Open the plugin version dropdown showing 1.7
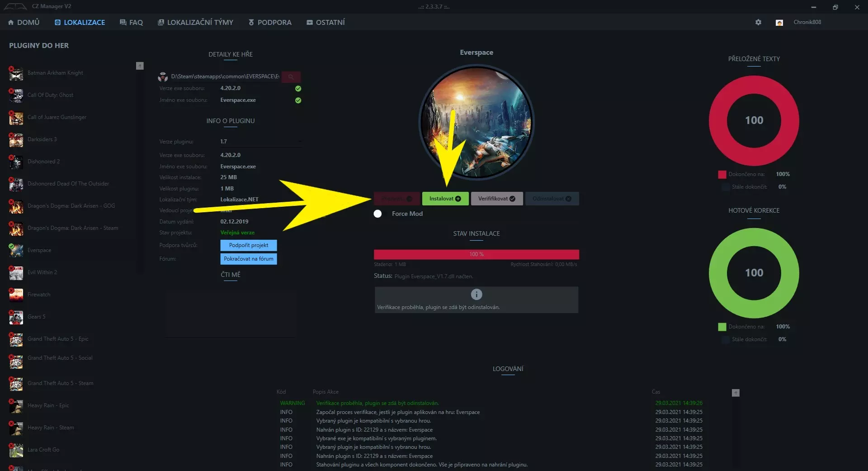 pyautogui.click(x=261, y=142)
